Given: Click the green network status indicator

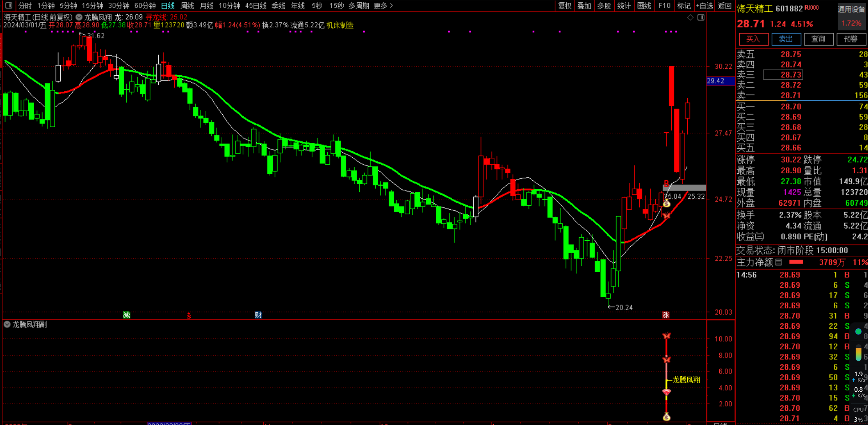Looking at the screenshot, I should (x=858, y=332).
